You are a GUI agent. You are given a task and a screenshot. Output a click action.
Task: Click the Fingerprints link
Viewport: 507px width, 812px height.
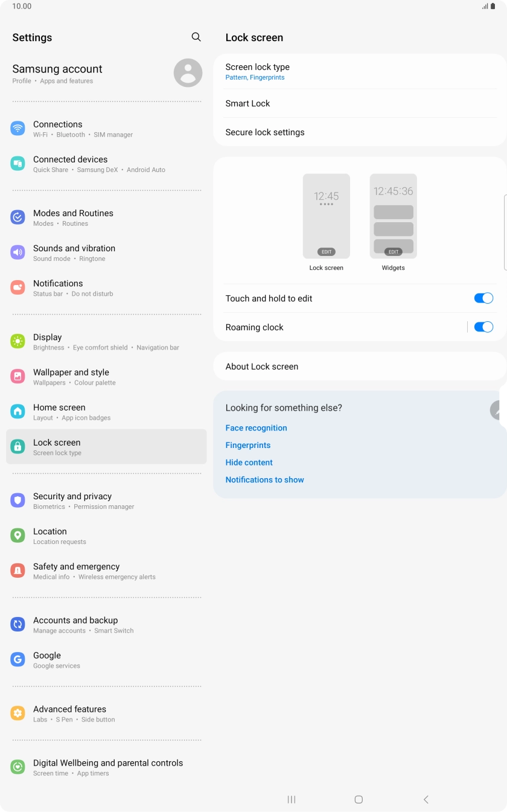click(x=248, y=445)
